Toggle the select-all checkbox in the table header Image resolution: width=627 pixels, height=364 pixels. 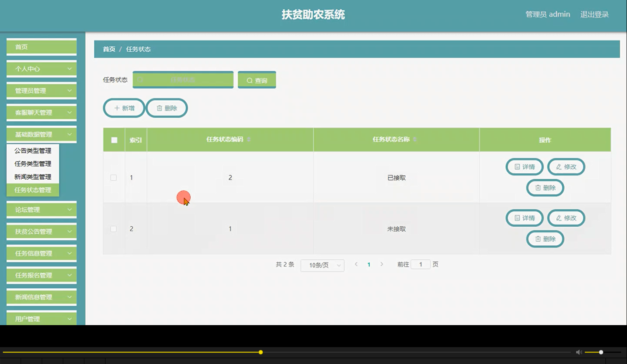[114, 140]
